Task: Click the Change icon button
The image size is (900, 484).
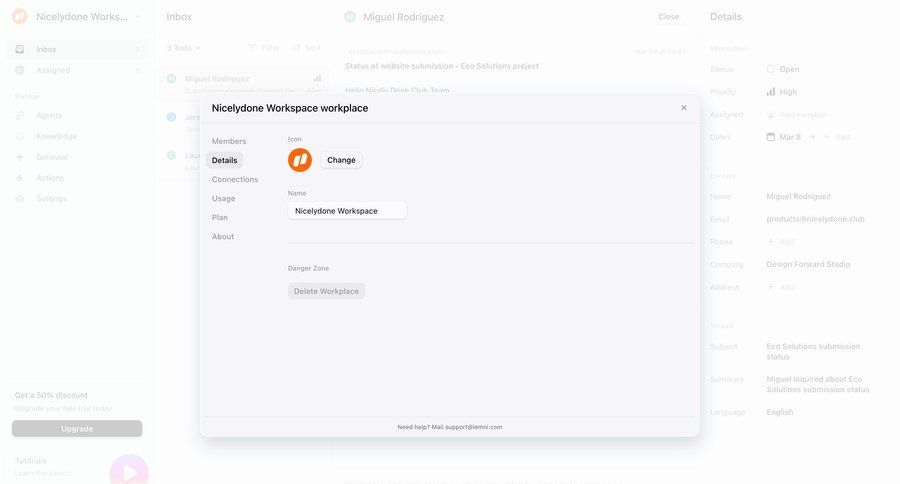Action: (x=341, y=160)
